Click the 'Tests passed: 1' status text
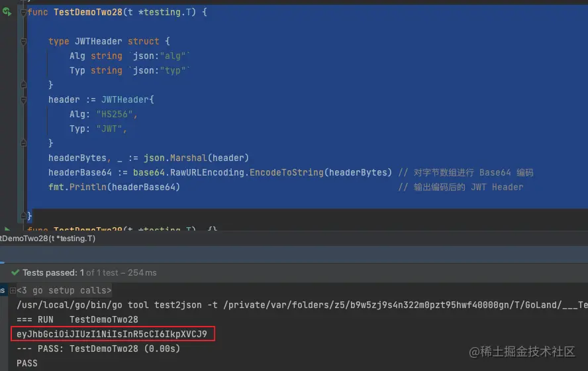This screenshot has height=371, width=588. coord(53,273)
